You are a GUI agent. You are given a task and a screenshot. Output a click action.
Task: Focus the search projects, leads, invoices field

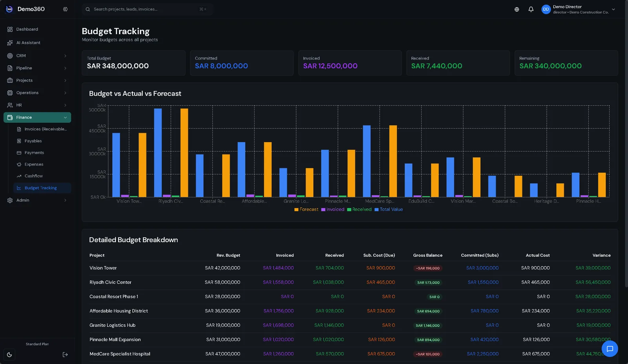point(147,9)
